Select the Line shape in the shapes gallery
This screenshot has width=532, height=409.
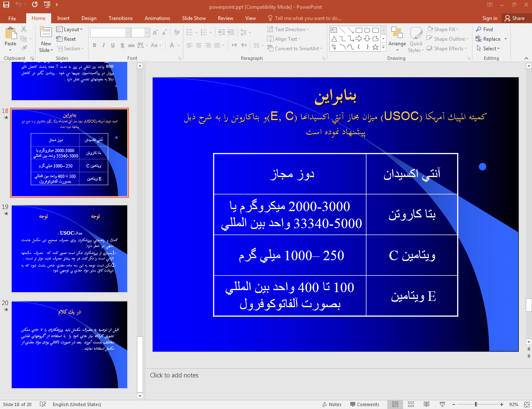click(x=342, y=30)
